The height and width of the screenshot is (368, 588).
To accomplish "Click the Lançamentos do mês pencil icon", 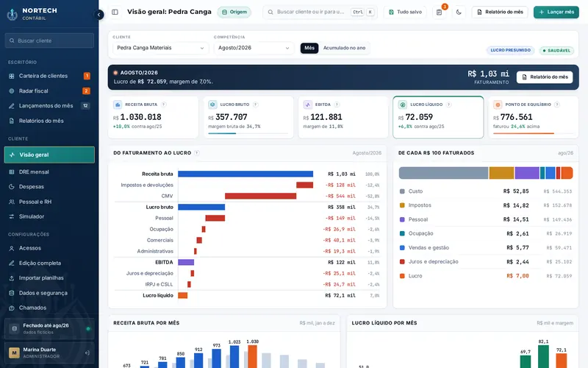I will point(12,106).
